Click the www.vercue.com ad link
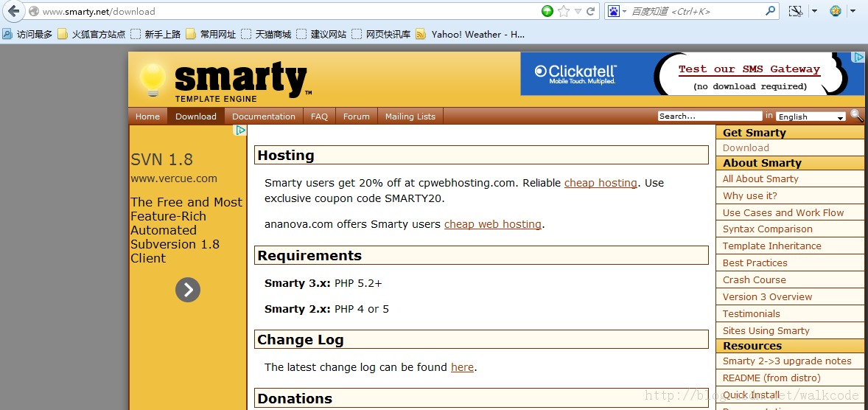This screenshot has width=868, height=410. coord(174,178)
